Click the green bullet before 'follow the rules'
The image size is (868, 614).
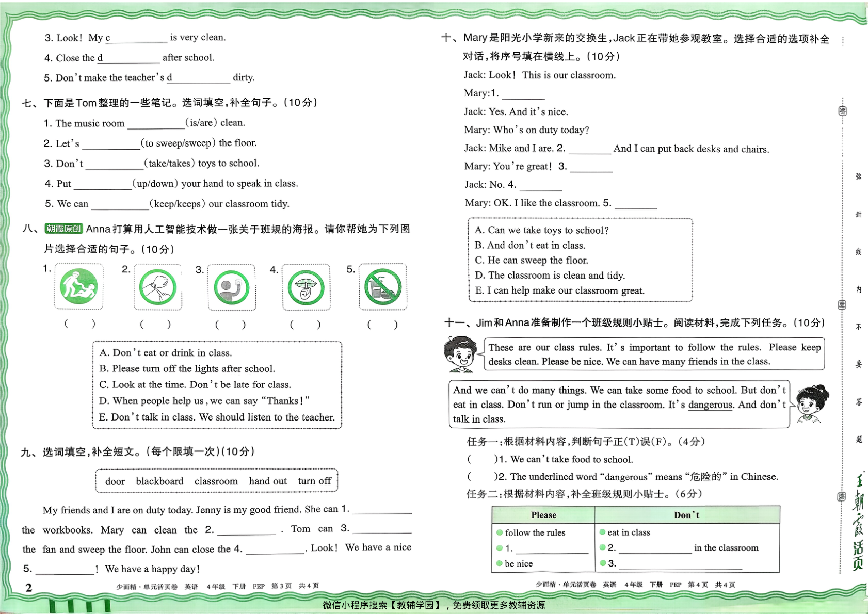click(500, 532)
